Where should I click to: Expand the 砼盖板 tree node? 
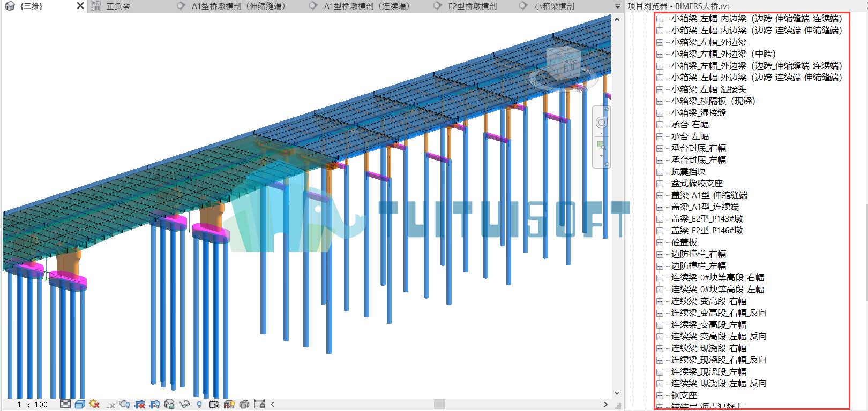tap(660, 242)
